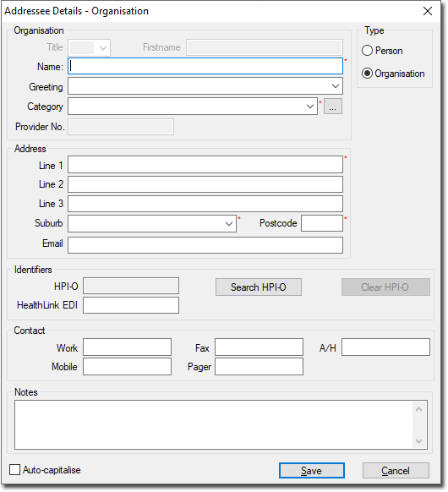
Task: Click the Fax number field
Action: 259,347
